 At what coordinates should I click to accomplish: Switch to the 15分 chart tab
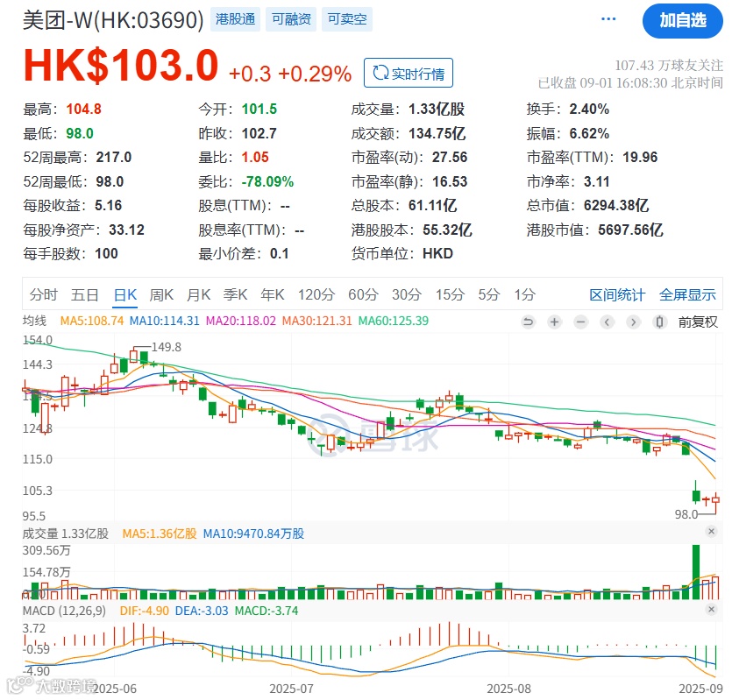[x=450, y=294]
